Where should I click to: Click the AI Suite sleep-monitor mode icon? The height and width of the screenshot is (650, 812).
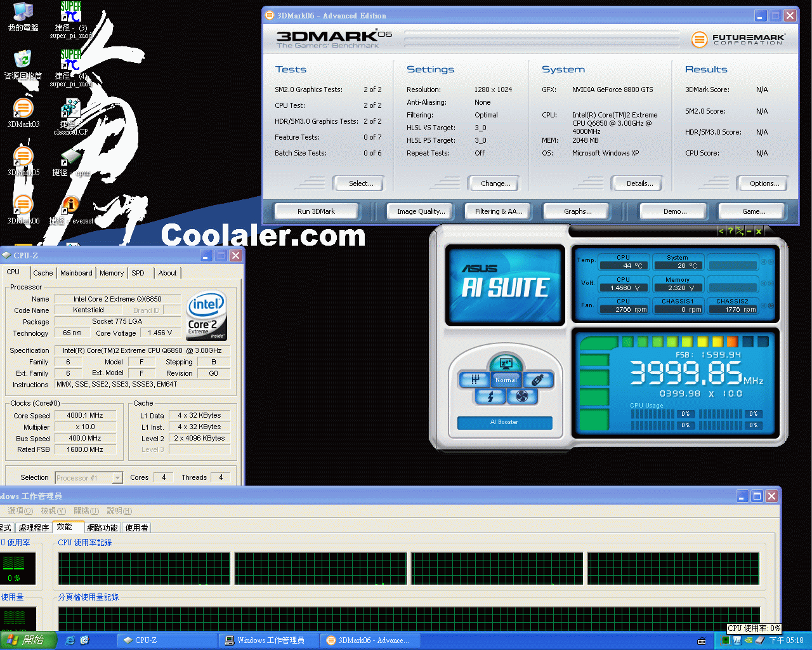[x=506, y=363]
